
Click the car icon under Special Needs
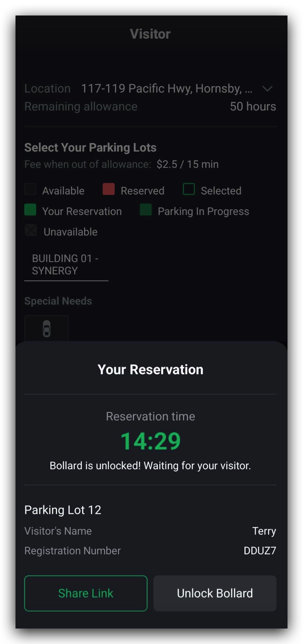[46, 329]
